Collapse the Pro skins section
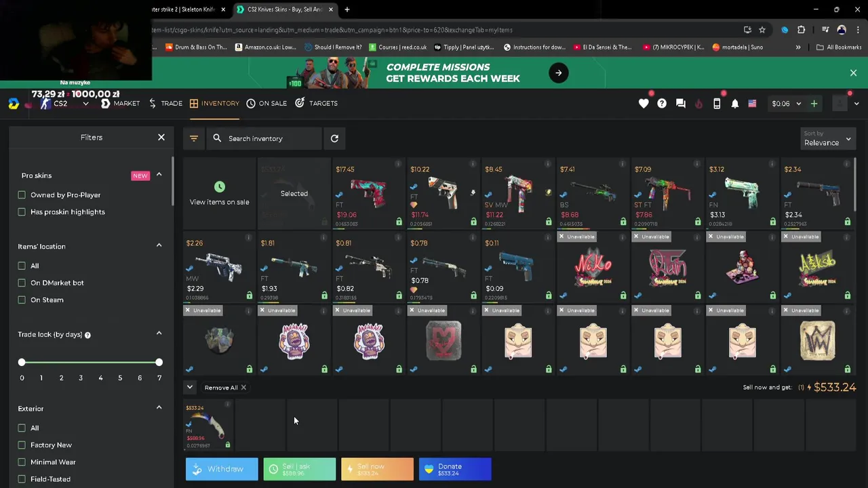The image size is (868, 488). tap(159, 175)
